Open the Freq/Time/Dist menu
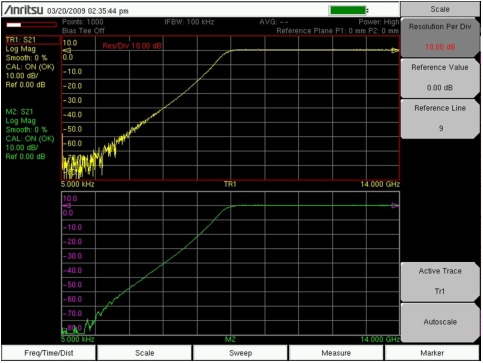This screenshot has width=483, height=363. 49,353
